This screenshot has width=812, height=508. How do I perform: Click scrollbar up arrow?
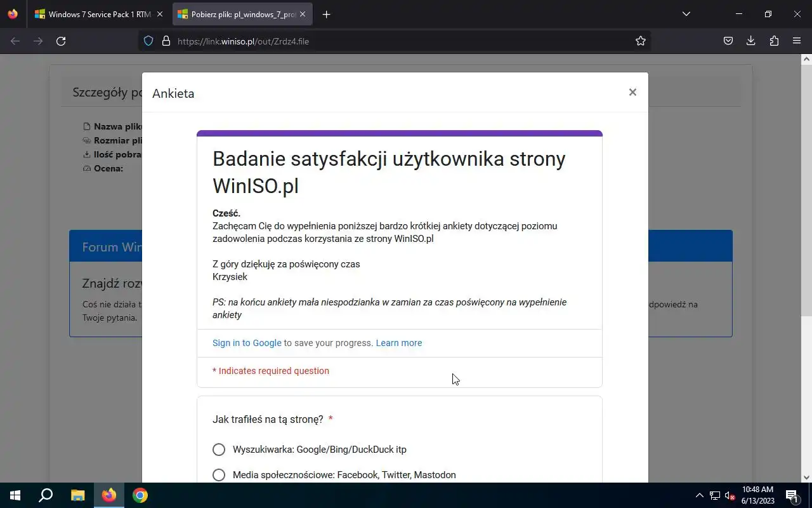point(806,59)
